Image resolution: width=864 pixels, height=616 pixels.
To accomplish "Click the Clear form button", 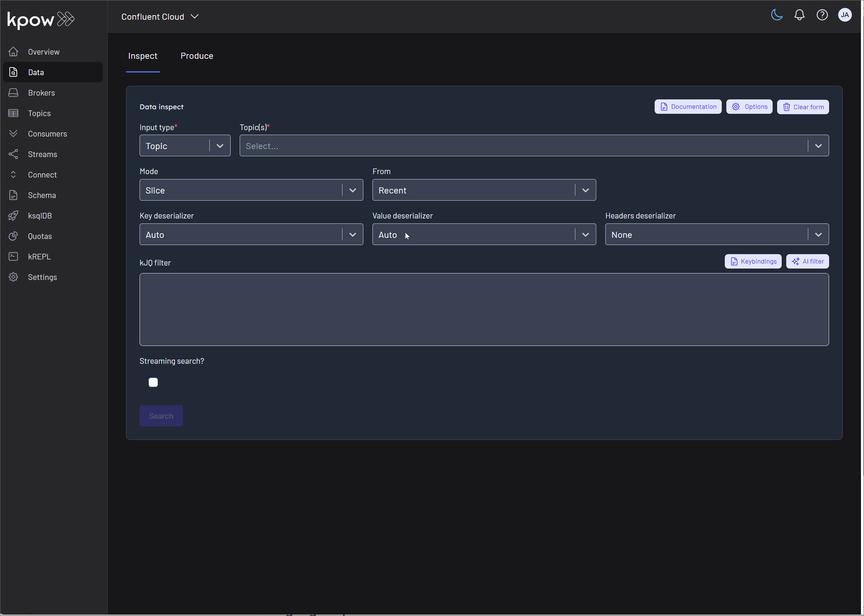I will (803, 107).
